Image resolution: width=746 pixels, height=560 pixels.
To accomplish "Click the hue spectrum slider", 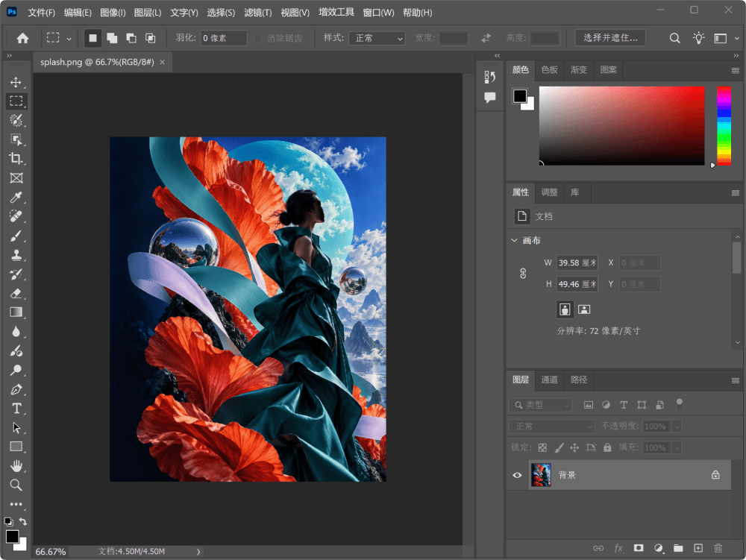I will tap(724, 126).
